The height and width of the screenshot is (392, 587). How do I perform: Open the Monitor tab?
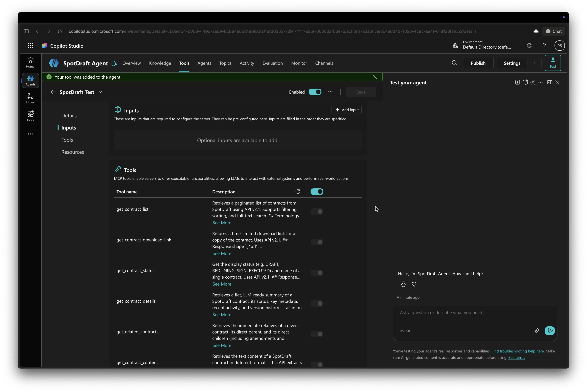299,63
